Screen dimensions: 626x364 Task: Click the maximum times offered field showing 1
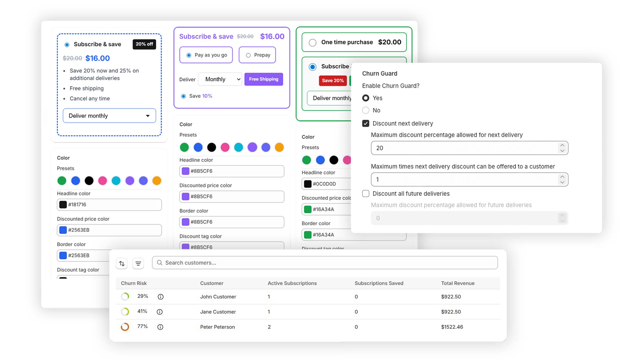pyautogui.click(x=469, y=180)
